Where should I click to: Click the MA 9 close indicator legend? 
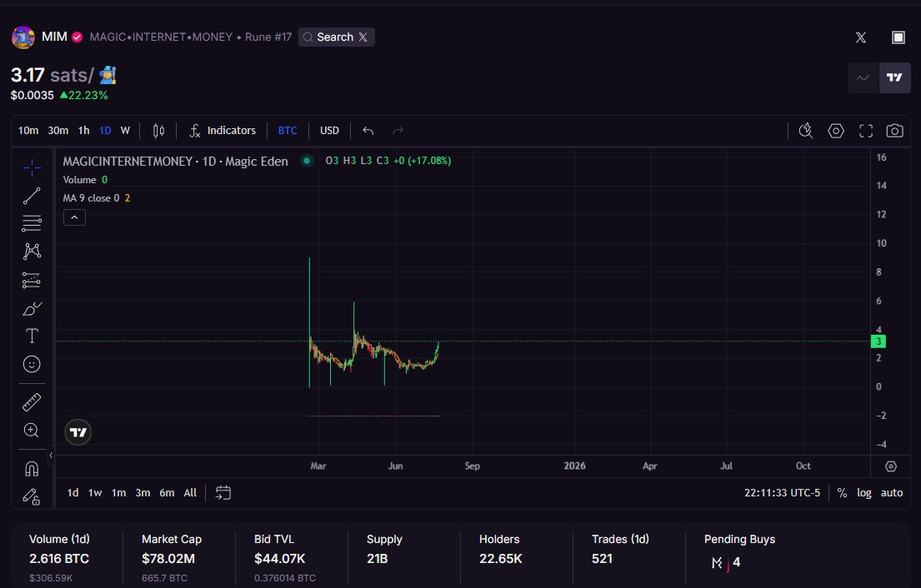(x=97, y=198)
